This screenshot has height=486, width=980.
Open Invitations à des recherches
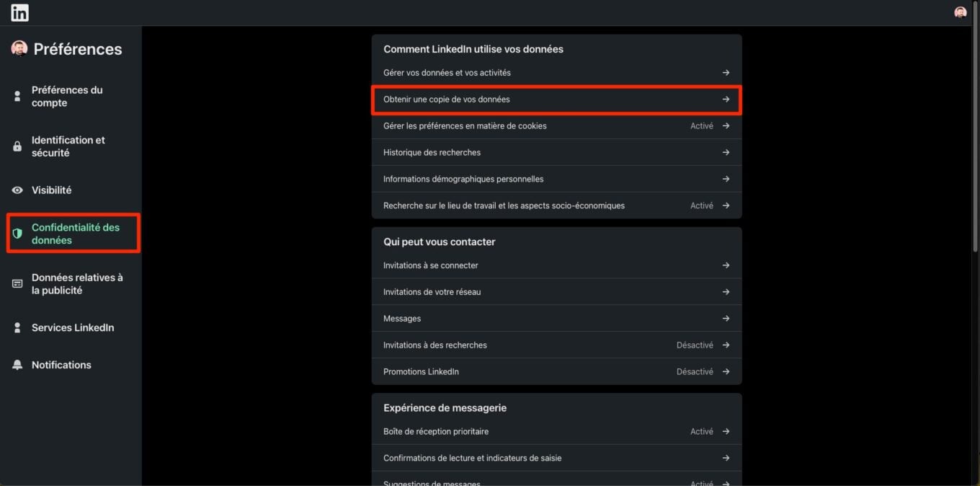tap(556, 345)
